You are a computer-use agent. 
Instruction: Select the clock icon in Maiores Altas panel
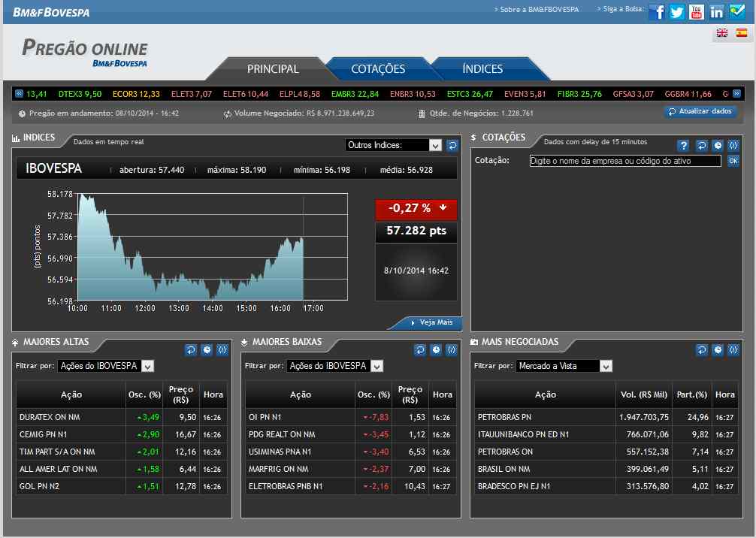click(x=207, y=349)
